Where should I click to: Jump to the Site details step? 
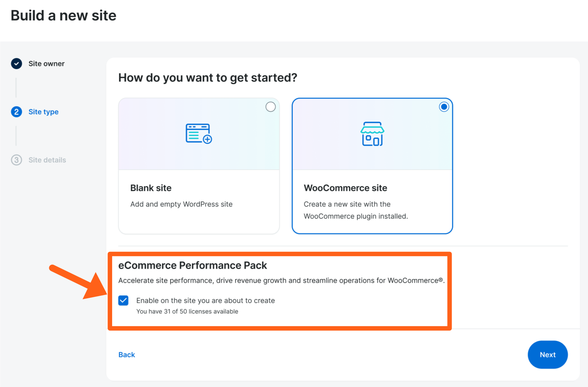47,160
